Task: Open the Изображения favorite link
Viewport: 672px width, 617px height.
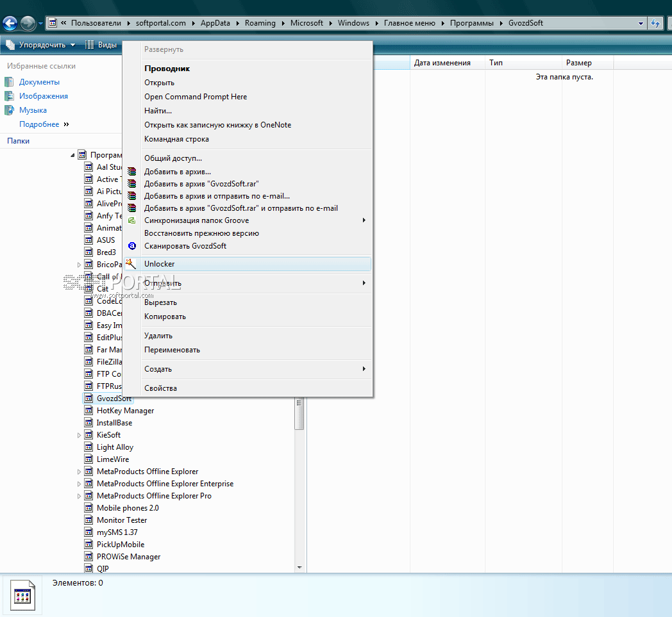Action: point(44,96)
